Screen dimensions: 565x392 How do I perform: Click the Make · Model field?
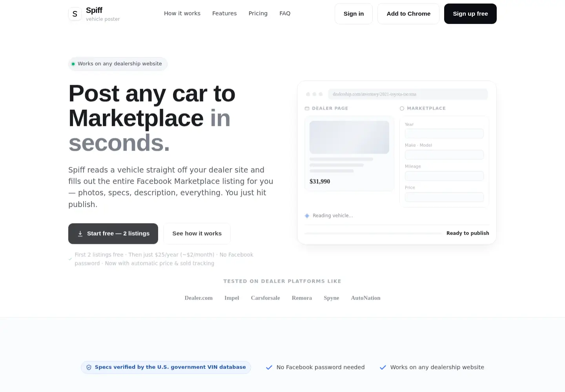[444, 155]
